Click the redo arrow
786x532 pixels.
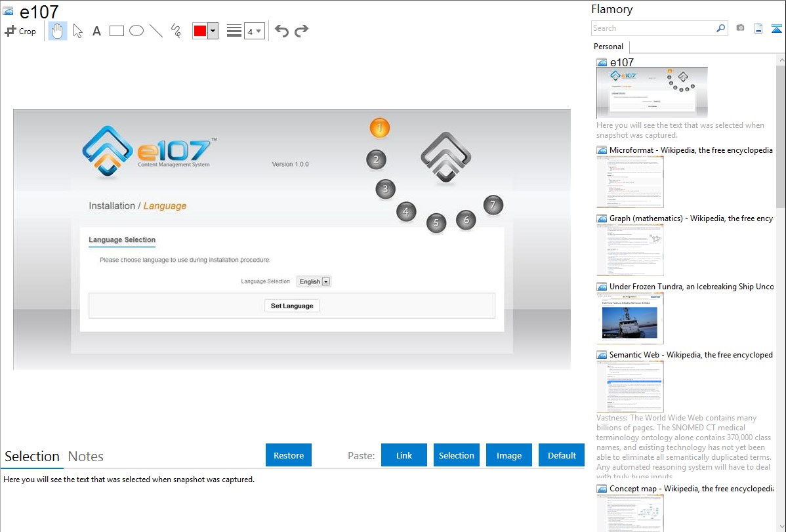(x=301, y=31)
